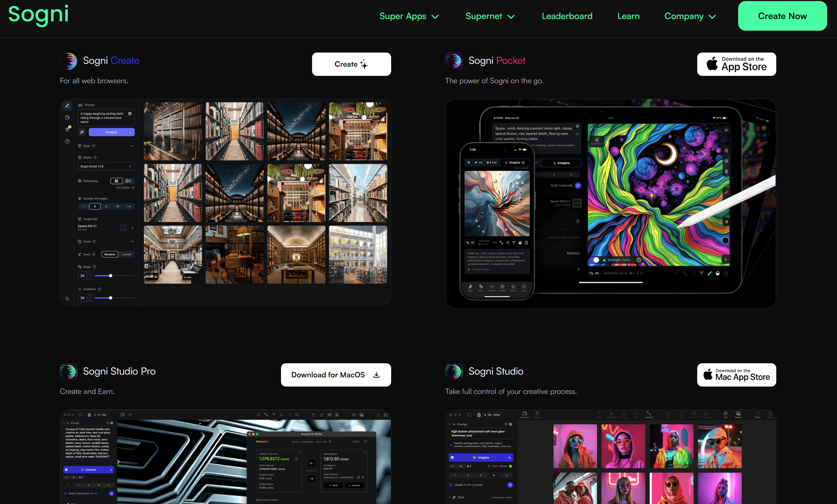Click Download on the App Store badge
The image size is (837, 504).
pos(736,64)
